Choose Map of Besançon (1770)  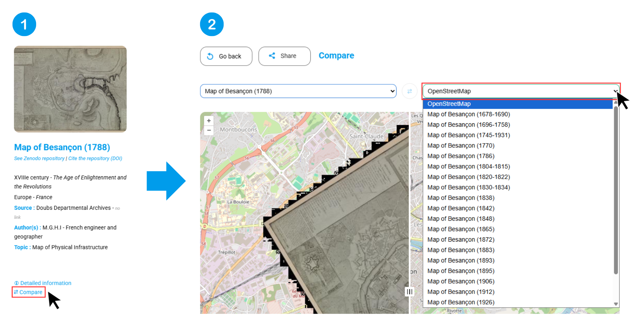coord(518,145)
